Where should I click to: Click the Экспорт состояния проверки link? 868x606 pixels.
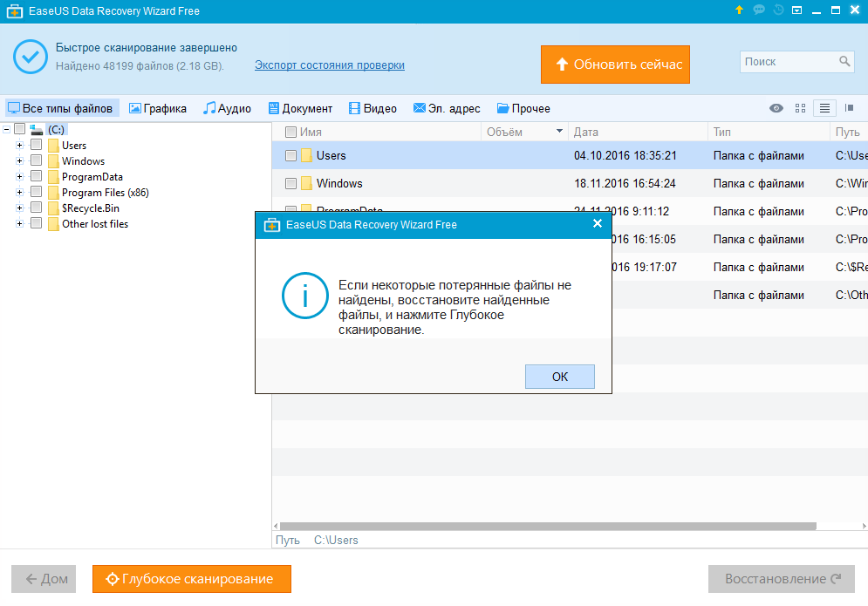point(329,65)
